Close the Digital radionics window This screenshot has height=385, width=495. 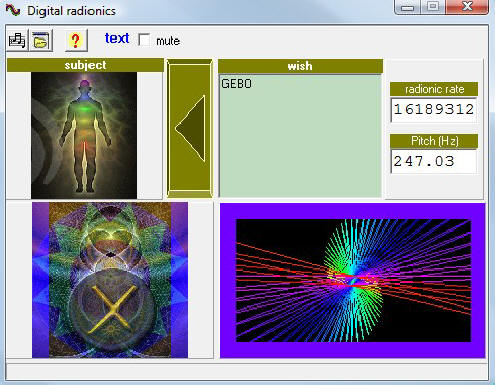click(467, 7)
